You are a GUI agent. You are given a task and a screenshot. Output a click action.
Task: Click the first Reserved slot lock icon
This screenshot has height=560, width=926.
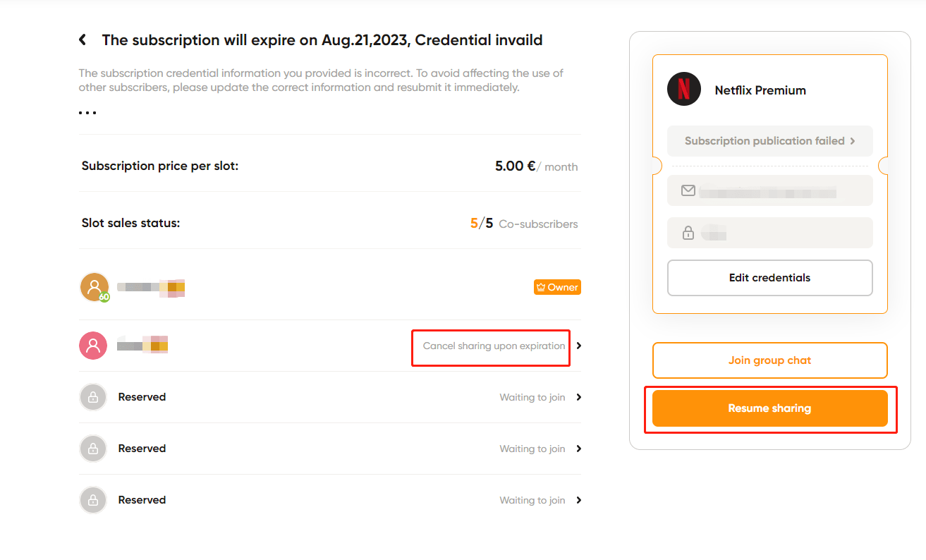93,397
